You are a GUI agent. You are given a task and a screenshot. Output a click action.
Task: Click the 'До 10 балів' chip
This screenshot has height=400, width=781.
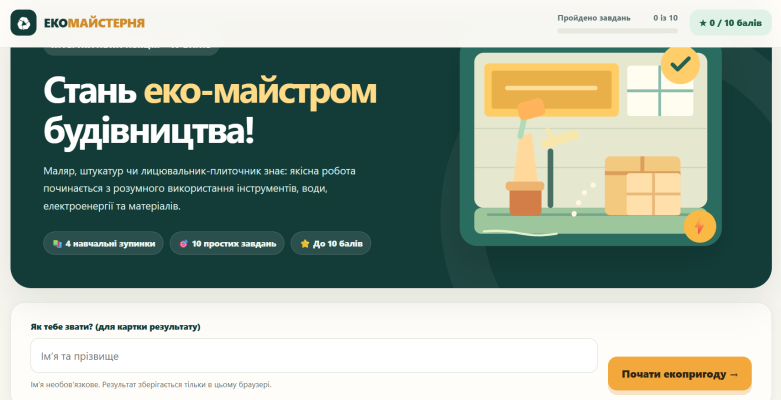click(331, 244)
